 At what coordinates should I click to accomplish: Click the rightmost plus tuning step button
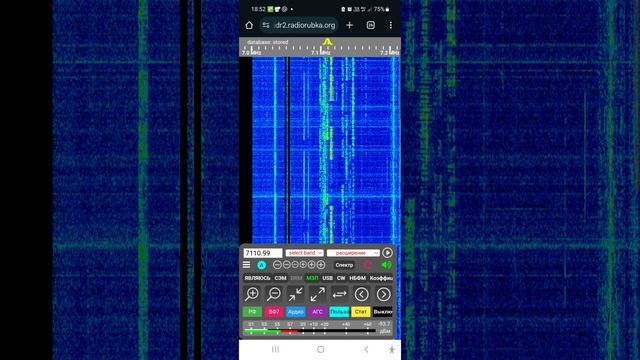pos(321,265)
